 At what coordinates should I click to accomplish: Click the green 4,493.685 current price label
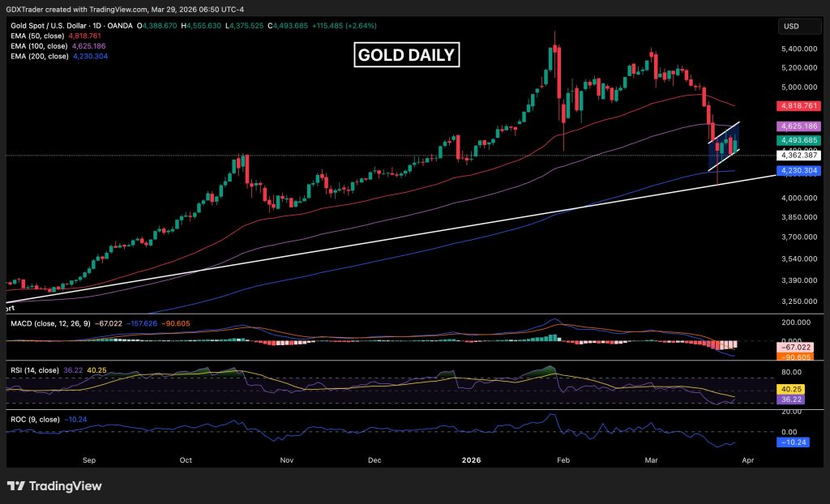(798, 140)
